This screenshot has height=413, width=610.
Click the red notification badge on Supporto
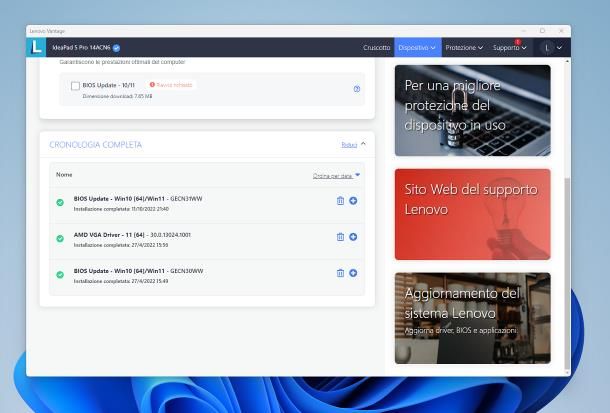click(x=517, y=42)
